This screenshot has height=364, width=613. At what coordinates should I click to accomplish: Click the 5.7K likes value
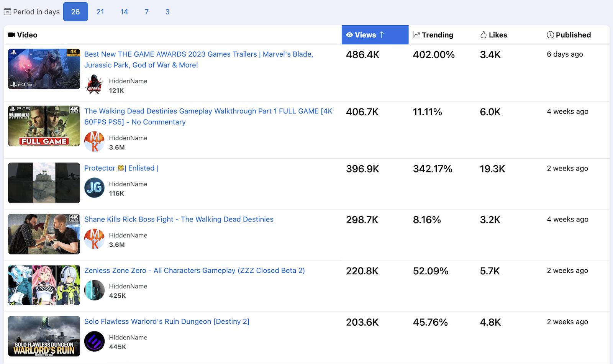pos(490,271)
